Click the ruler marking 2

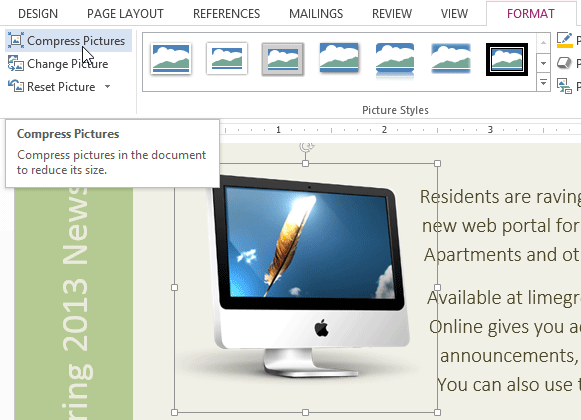click(x=384, y=130)
